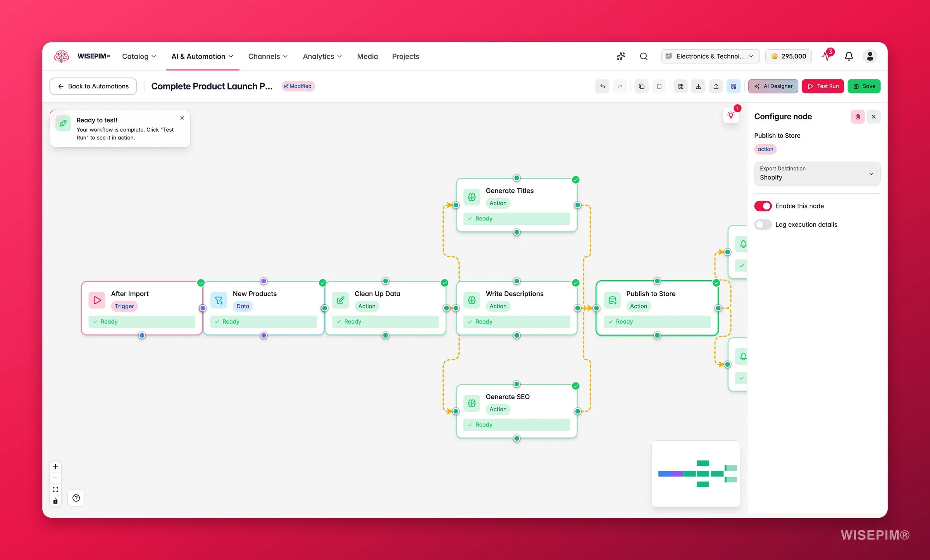This screenshot has width=930, height=560.
Task: Open the Export Destination Shopify dropdown
Action: 817,174
